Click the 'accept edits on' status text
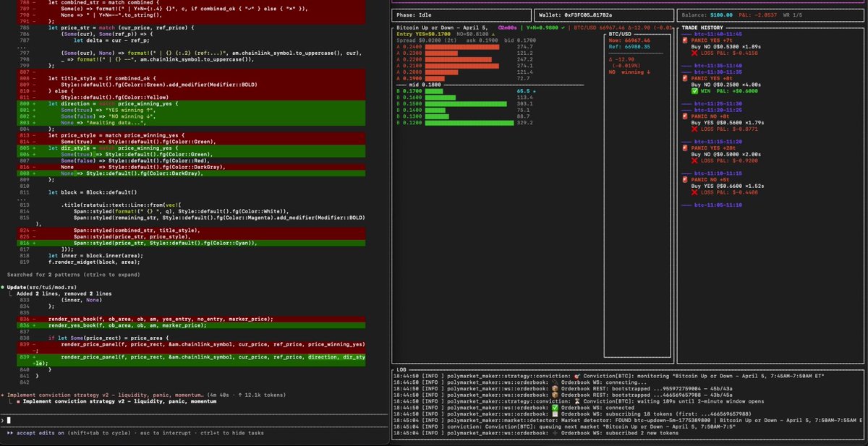The height and width of the screenshot is (446, 868). click(x=41, y=433)
